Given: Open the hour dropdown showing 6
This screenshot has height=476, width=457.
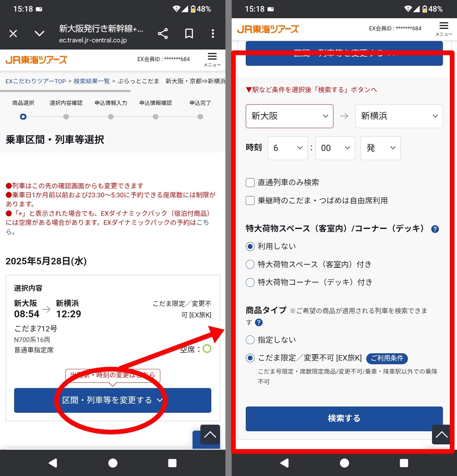Looking at the screenshot, I should [288, 148].
